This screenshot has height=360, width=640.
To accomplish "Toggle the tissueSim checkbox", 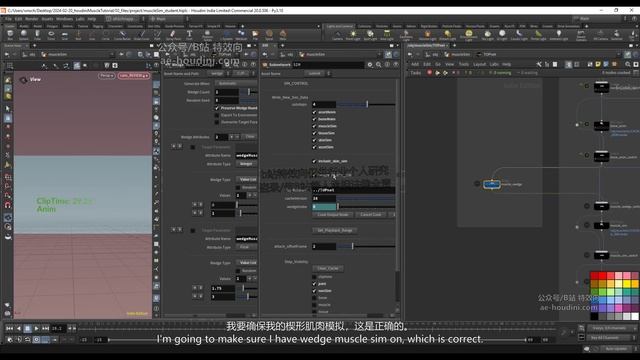I will [314, 133].
